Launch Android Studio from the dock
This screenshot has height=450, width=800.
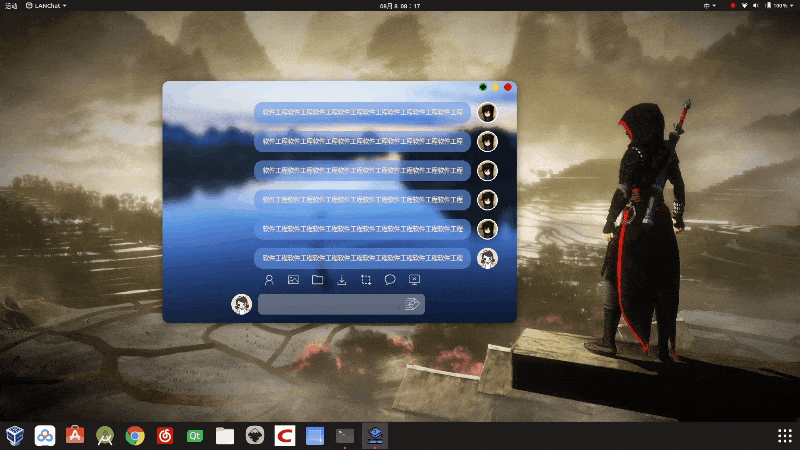[x=105, y=436]
